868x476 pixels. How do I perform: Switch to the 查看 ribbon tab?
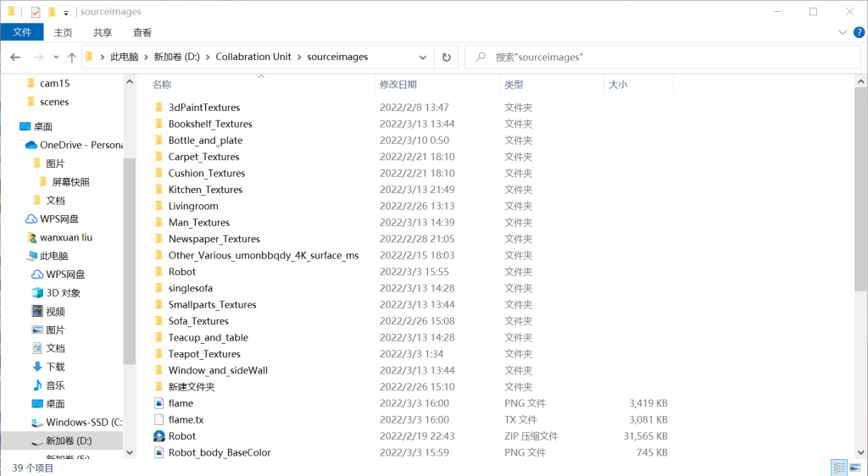click(142, 32)
